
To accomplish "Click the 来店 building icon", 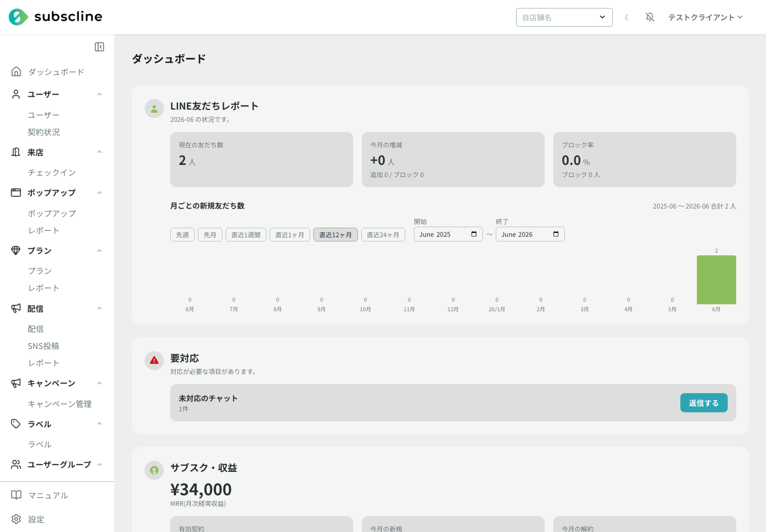I will [16, 152].
